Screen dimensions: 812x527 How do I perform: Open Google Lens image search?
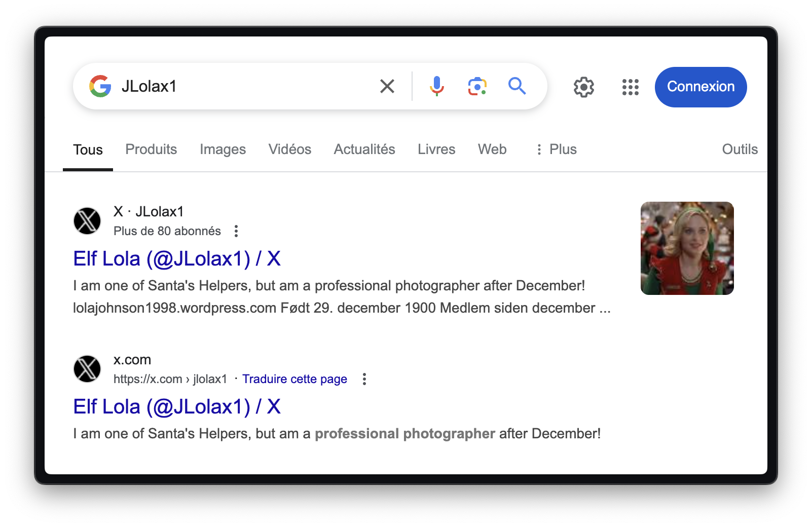(477, 87)
